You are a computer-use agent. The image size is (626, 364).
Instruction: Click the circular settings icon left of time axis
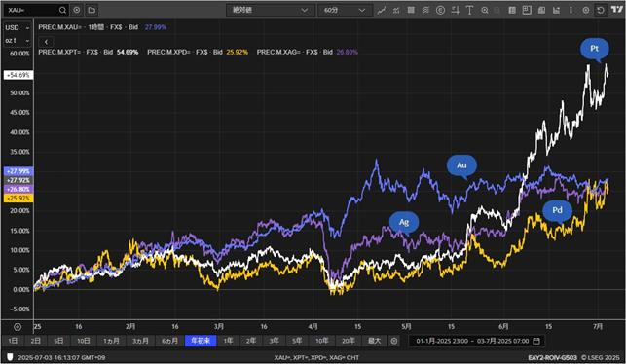pos(18,327)
